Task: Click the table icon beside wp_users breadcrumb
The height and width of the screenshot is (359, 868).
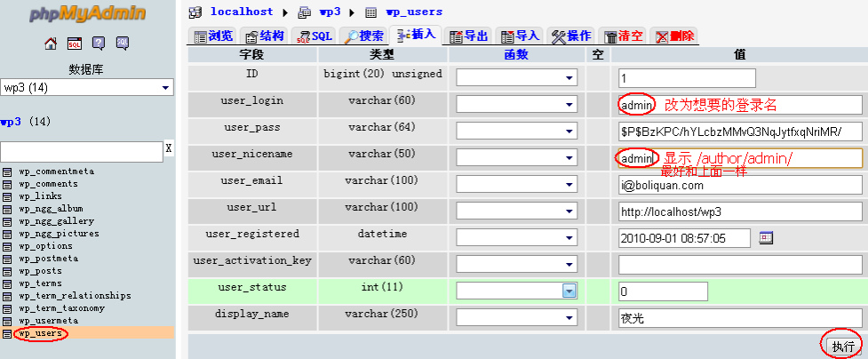Action: (x=370, y=12)
